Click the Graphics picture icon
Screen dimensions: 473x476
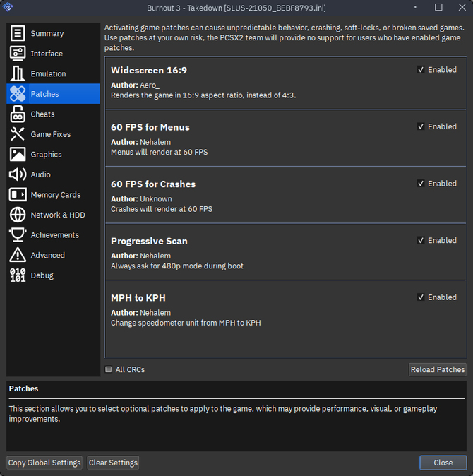(18, 154)
